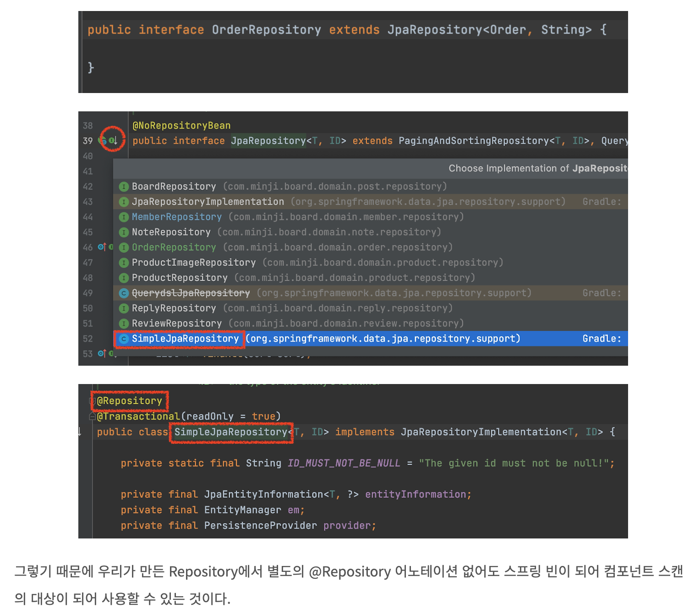This screenshot has height=615, width=700.
Task: Select the deprecated QuerydslJpaRepository entry
Action: pos(191,293)
